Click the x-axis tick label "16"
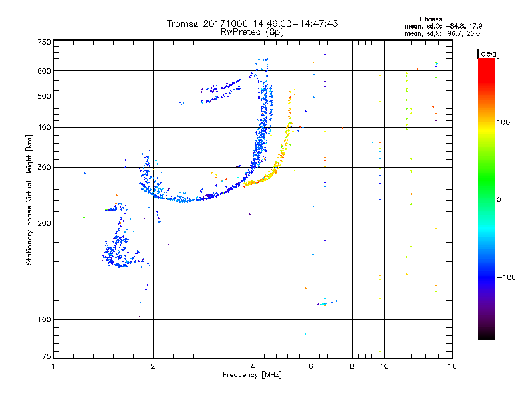This screenshot has width=532, height=399. (452, 366)
